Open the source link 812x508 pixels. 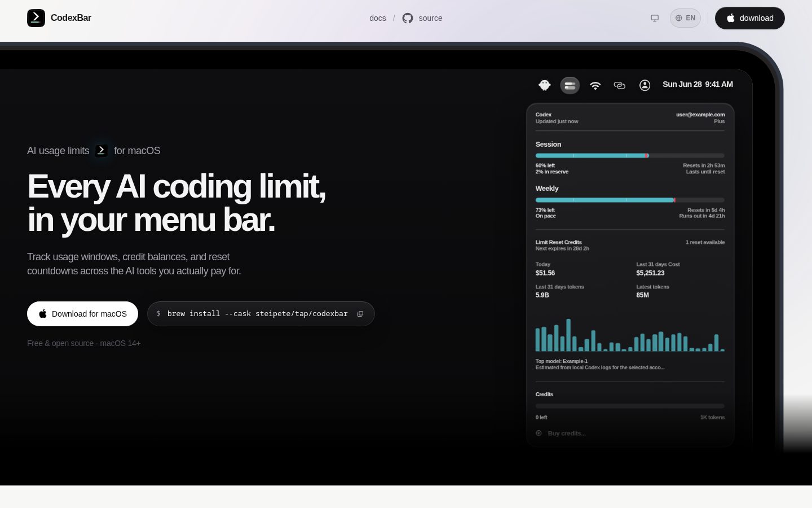coord(430,18)
